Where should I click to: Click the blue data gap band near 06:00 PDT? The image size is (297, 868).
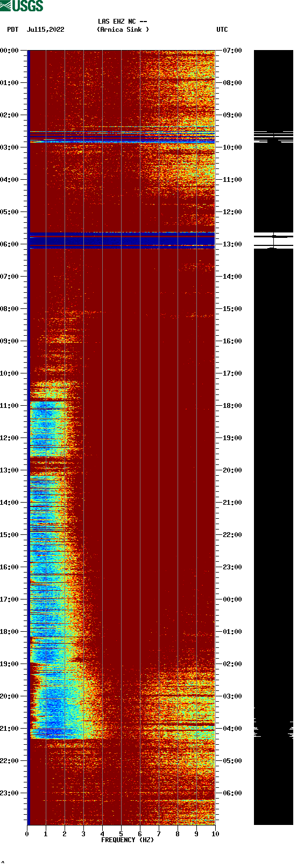click(x=122, y=240)
